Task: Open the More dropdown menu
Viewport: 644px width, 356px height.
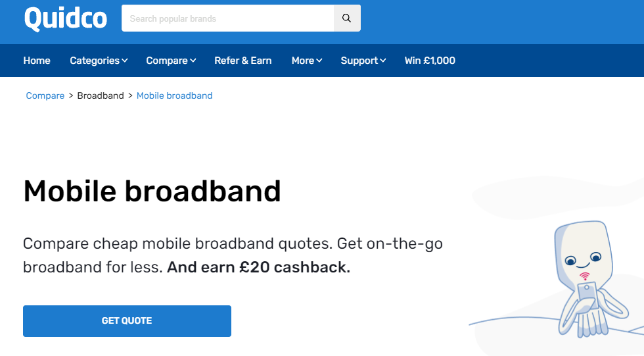Action: (307, 61)
